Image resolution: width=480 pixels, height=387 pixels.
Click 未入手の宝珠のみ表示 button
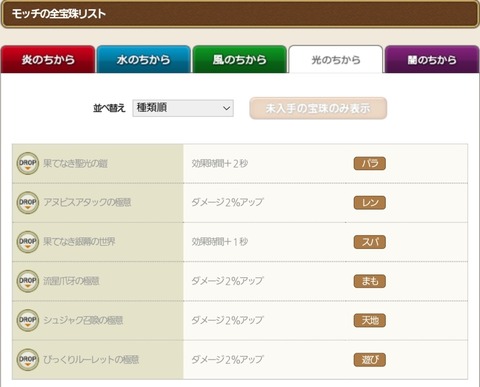point(318,108)
